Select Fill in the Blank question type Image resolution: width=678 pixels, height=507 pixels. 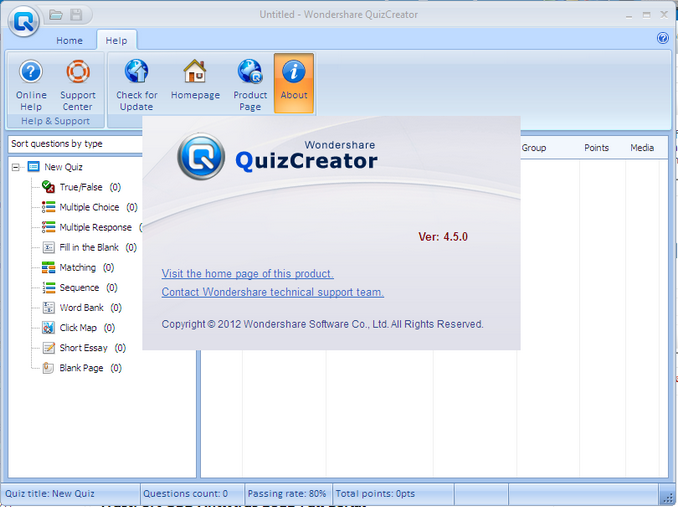click(x=89, y=247)
